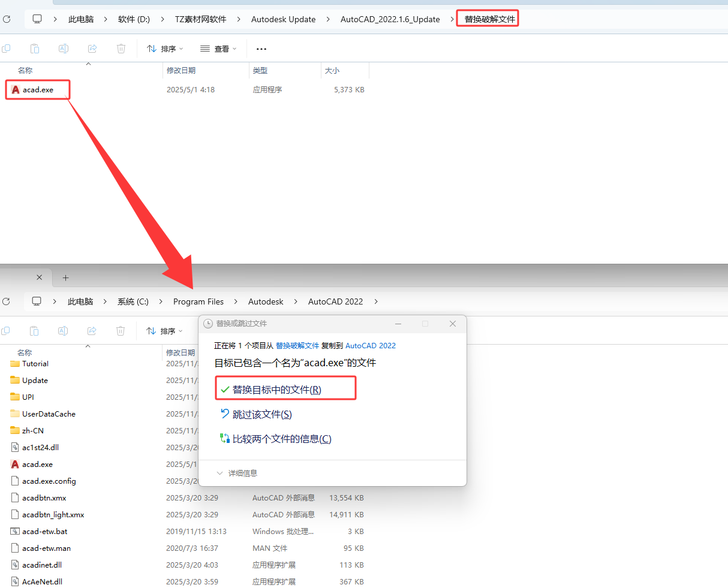Expand chevron after 软件 (D:) breadcrumb

coord(163,19)
